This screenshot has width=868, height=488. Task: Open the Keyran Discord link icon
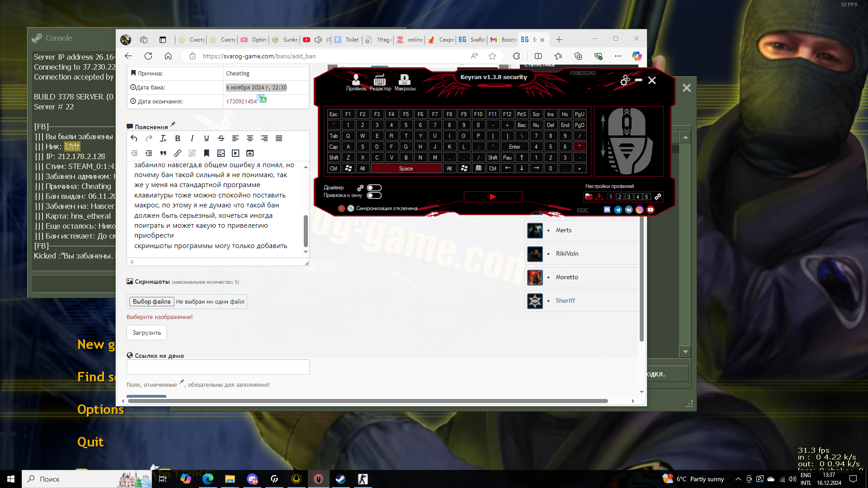click(607, 210)
